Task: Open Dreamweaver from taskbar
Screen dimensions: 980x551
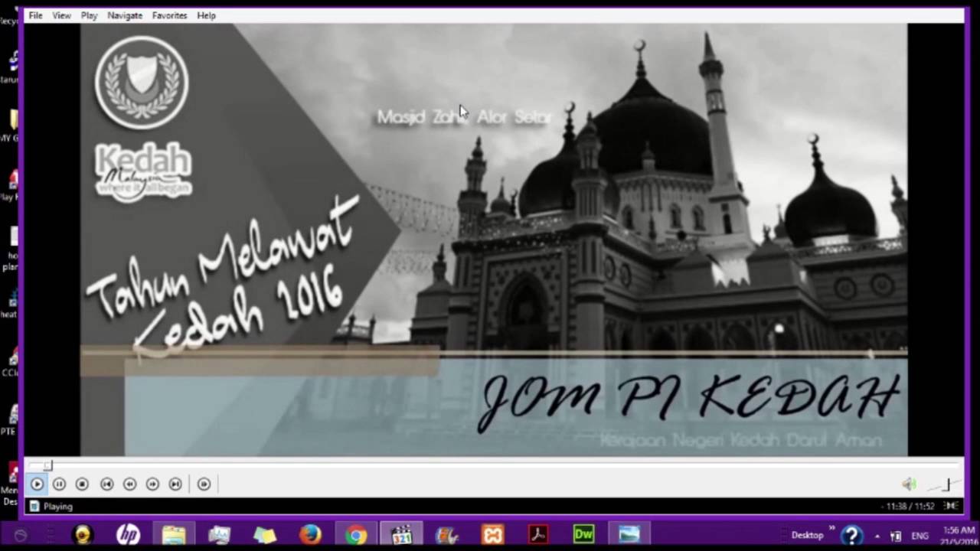Action: click(x=583, y=534)
